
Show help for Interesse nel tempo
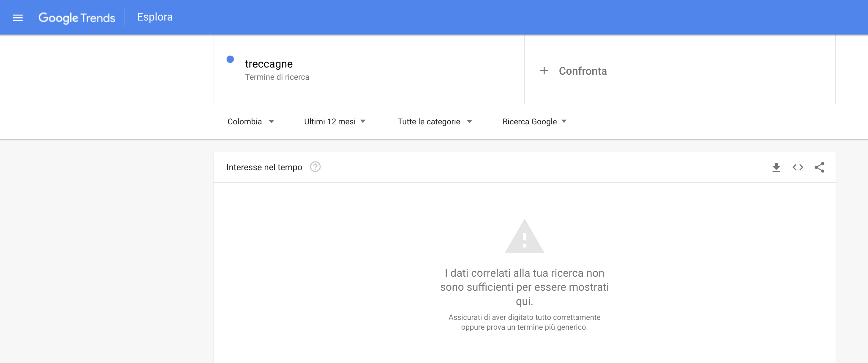315,167
